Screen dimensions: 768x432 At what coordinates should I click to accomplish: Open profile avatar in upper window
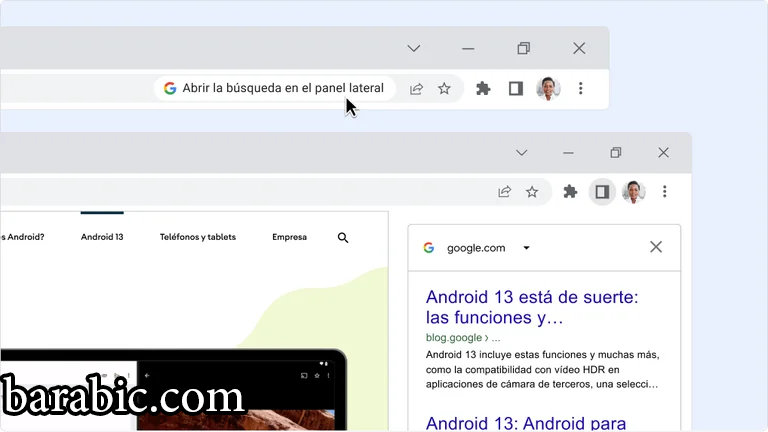coord(548,88)
